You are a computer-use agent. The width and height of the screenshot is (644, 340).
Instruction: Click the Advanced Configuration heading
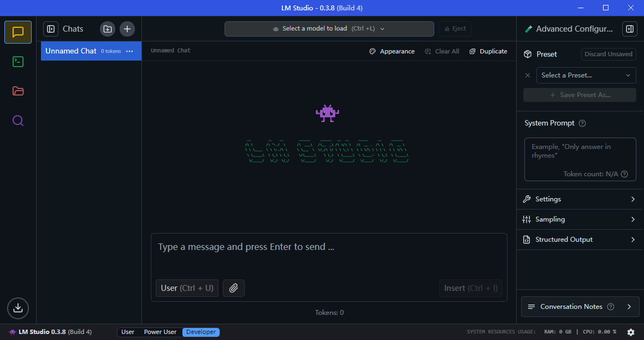574,29
